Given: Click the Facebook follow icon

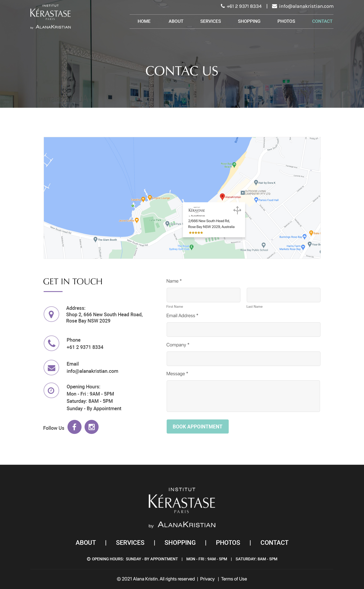Looking at the screenshot, I should coord(74,427).
